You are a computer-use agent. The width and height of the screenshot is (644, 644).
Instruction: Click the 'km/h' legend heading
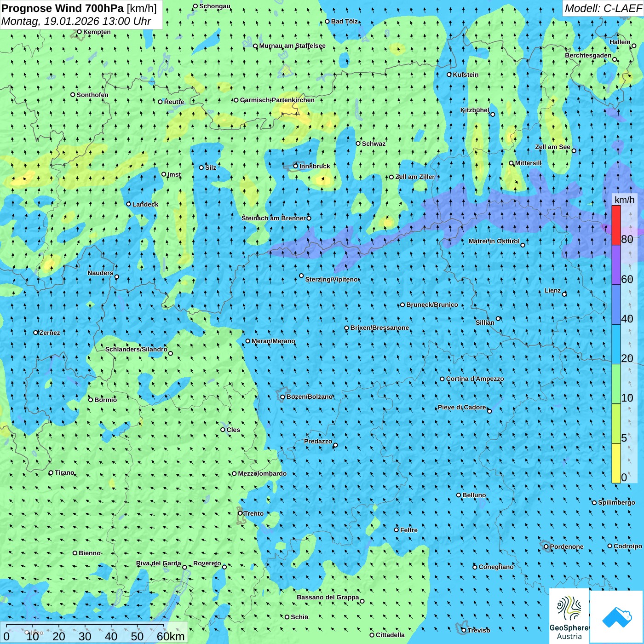(x=624, y=200)
